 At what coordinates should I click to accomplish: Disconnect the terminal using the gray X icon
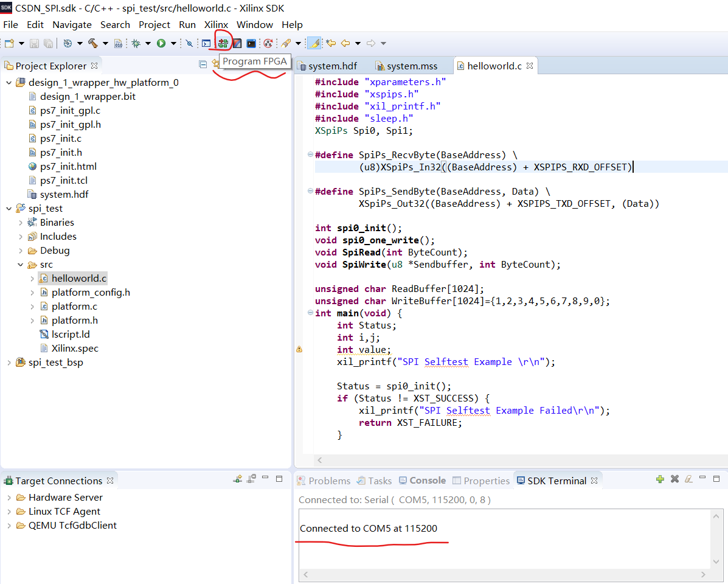click(673, 479)
